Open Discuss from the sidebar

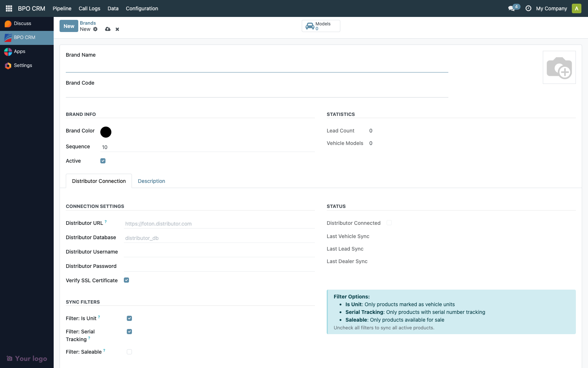(x=22, y=24)
